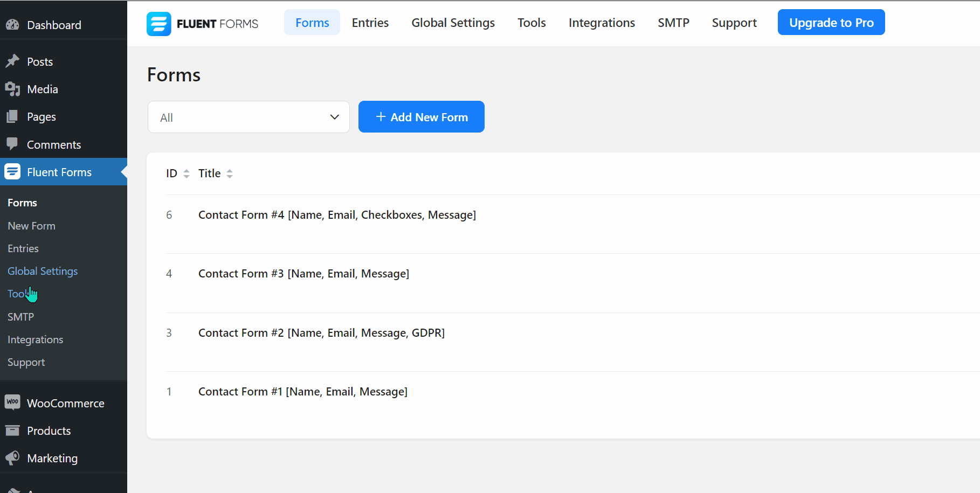The width and height of the screenshot is (980, 493).
Task: Click the Media library icon
Action: [12, 89]
